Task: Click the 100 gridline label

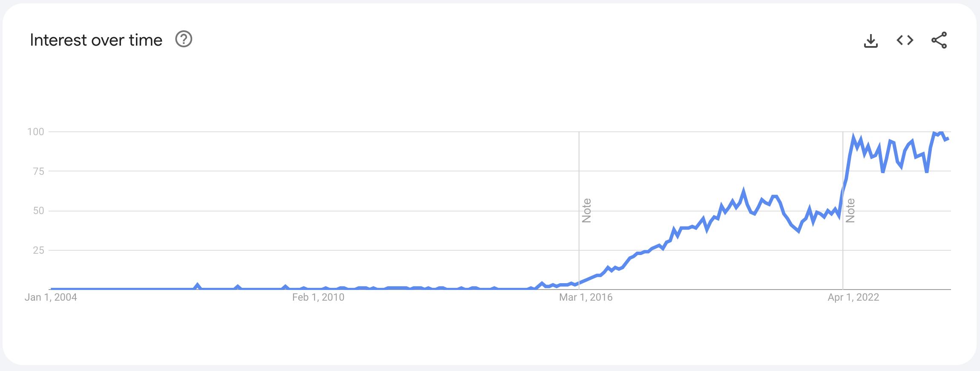Action: point(37,132)
